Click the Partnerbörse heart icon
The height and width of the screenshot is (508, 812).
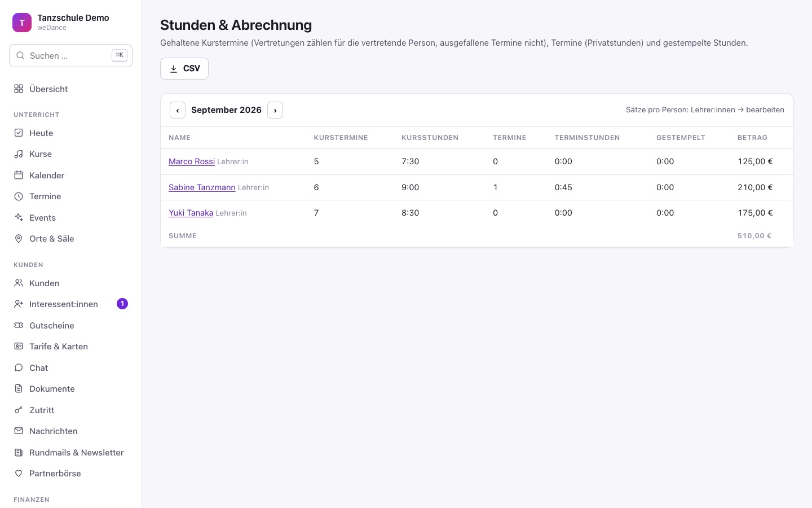19,474
